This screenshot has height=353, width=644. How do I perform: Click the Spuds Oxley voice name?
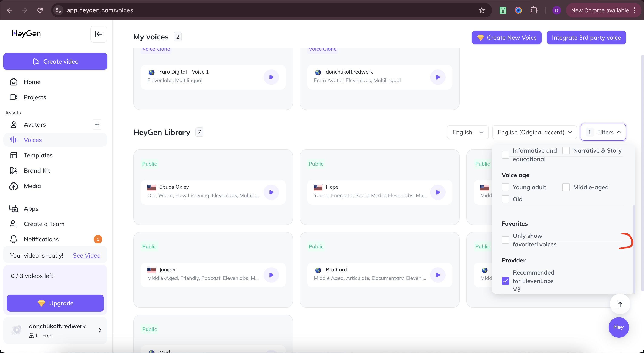coord(174,187)
